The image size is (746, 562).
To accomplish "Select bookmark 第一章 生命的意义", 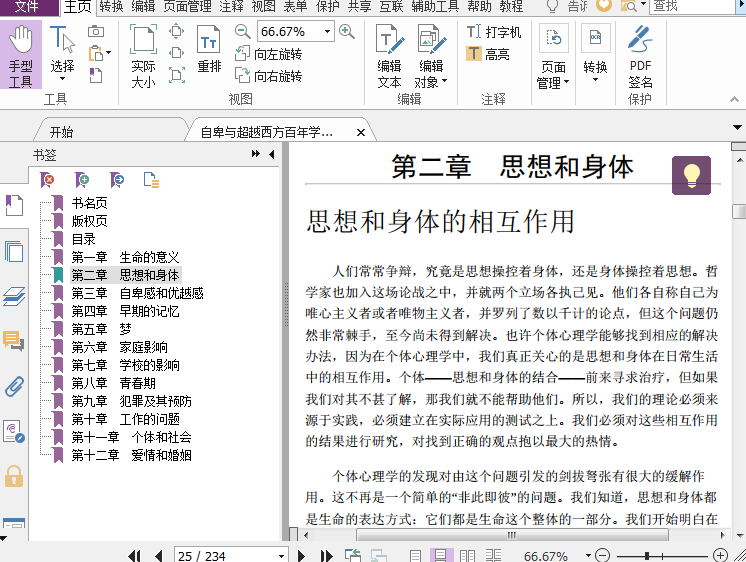I will point(125,257).
